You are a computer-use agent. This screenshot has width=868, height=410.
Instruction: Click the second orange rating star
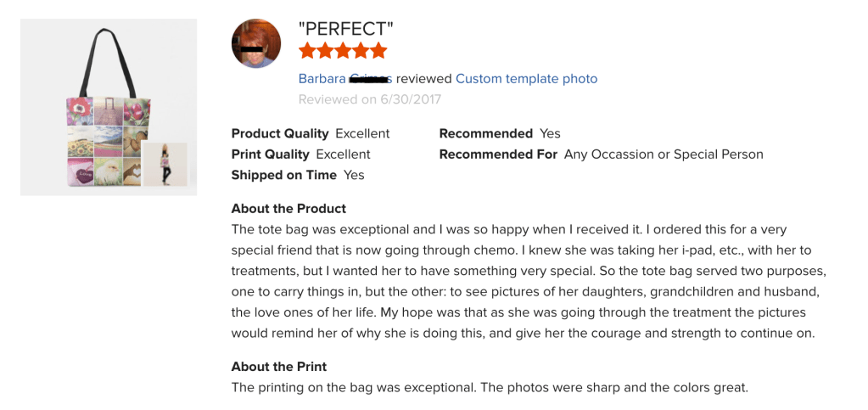[325, 51]
